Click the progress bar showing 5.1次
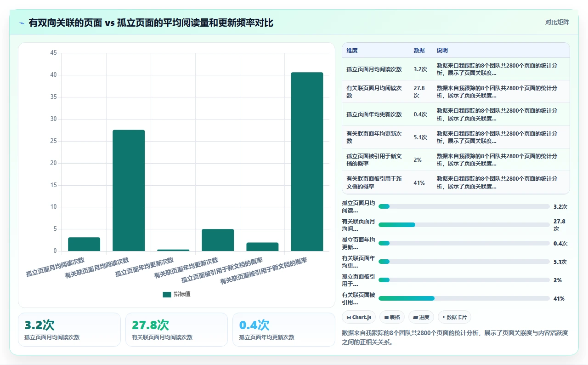The width and height of the screenshot is (588, 365). tap(464, 262)
